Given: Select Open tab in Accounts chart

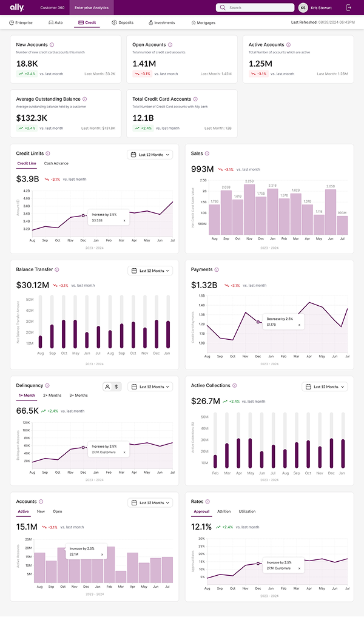Looking at the screenshot, I should 58,511.
